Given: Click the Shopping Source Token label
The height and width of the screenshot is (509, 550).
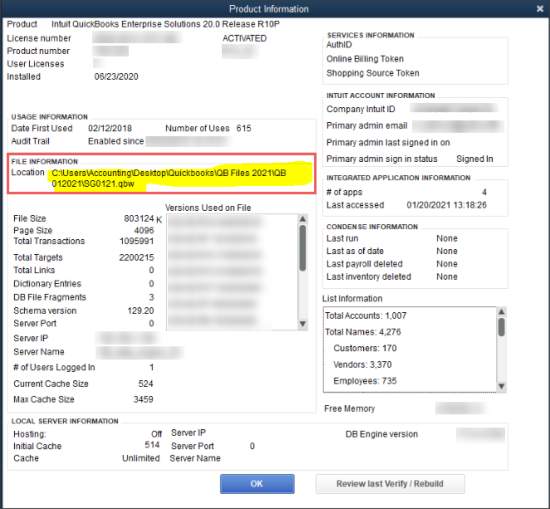Looking at the screenshot, I should click(373, 73).
